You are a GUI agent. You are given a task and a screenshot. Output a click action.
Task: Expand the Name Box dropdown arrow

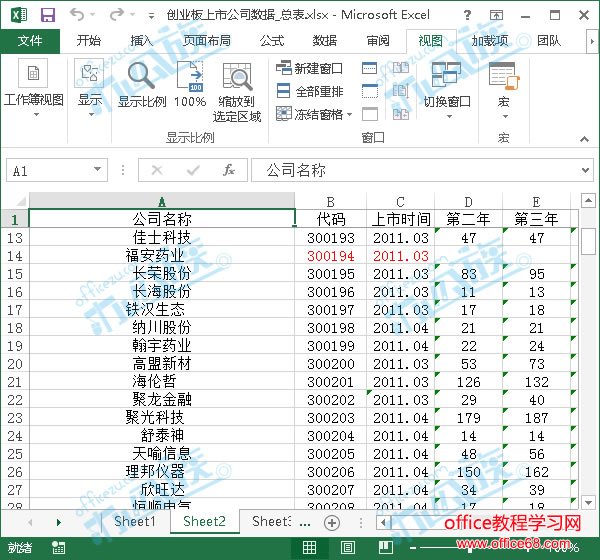point(98,171)
